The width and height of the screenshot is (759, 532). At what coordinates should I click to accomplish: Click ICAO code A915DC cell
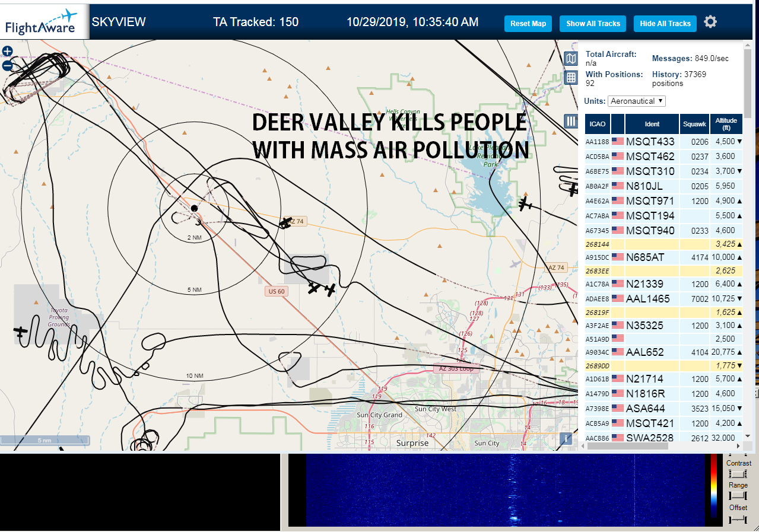[598, 257]
